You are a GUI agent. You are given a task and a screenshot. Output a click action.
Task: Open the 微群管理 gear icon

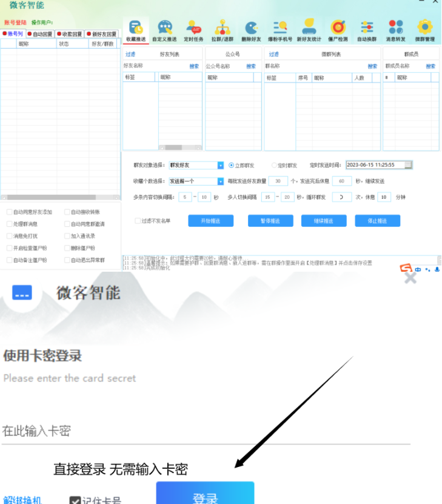(425, 30)
